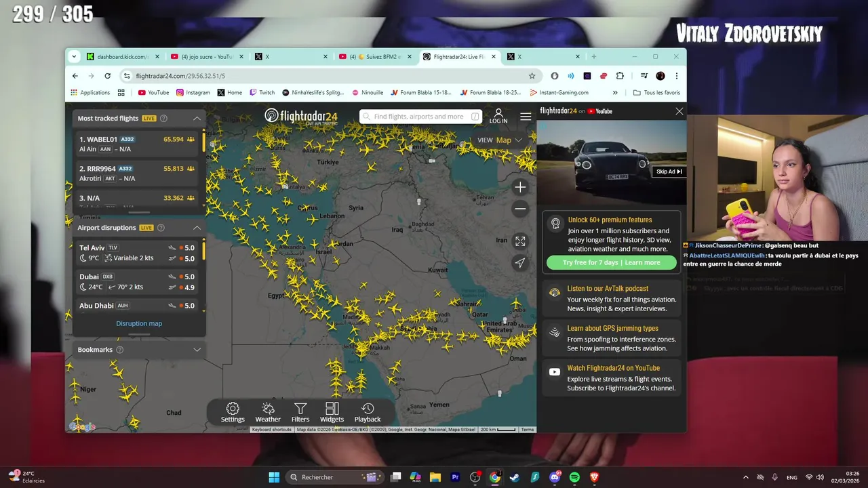Viewport: 868px width, 488px height.
Task: Open Listen to our AvTalk podcast
Action: point(610,298)
